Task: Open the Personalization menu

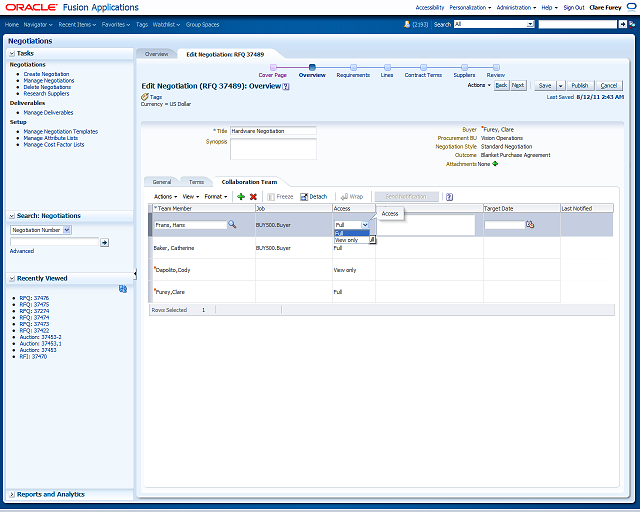Action: coord(470,7)
